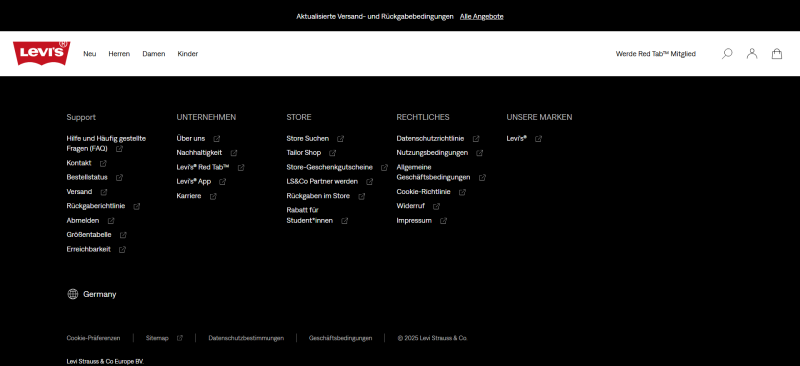Click external-link icon next to Levi's App
The width and height of the screenshot is (800, 366).
[x=222, y=182]
